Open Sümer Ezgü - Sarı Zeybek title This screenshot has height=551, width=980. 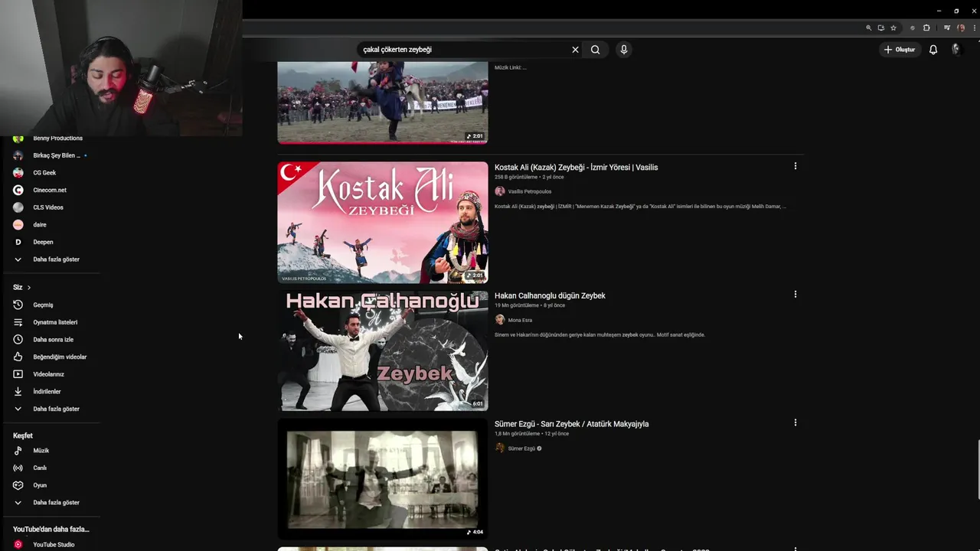click(571, 424)
